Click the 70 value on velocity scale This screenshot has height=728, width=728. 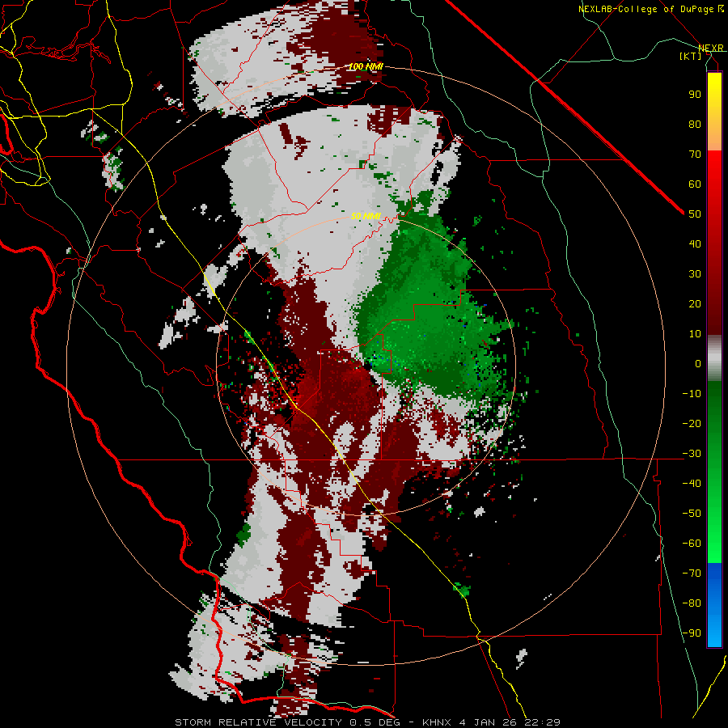click(x=695, y=154)
